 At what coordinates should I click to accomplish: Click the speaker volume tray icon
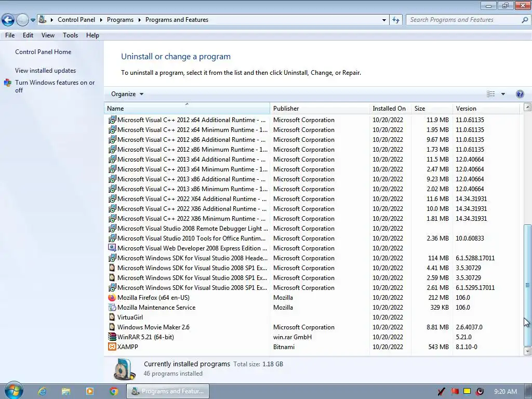(x=480, y=392)
